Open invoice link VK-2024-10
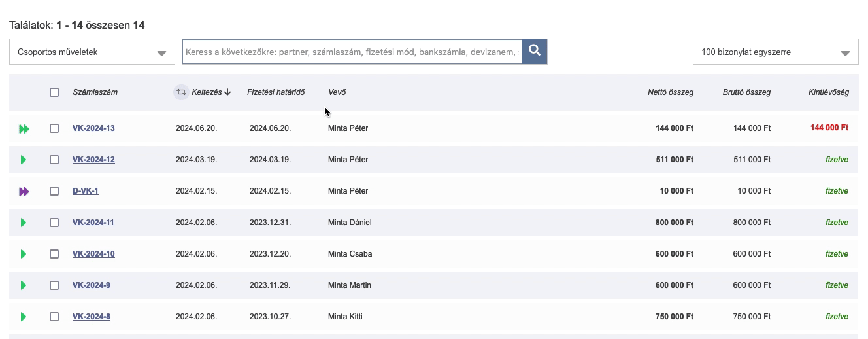The height and width of the screenshot is (339, 868). pos(93,254)
